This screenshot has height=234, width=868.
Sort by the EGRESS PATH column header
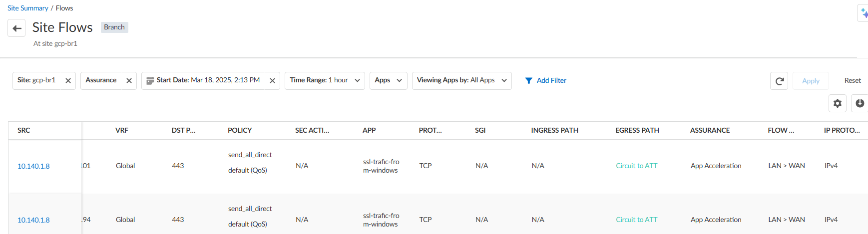(637, 130)
